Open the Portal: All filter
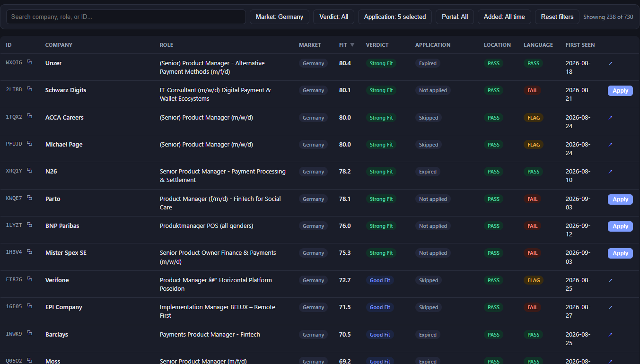The height and width of the screenshot is (364, 640). (455, 17)
